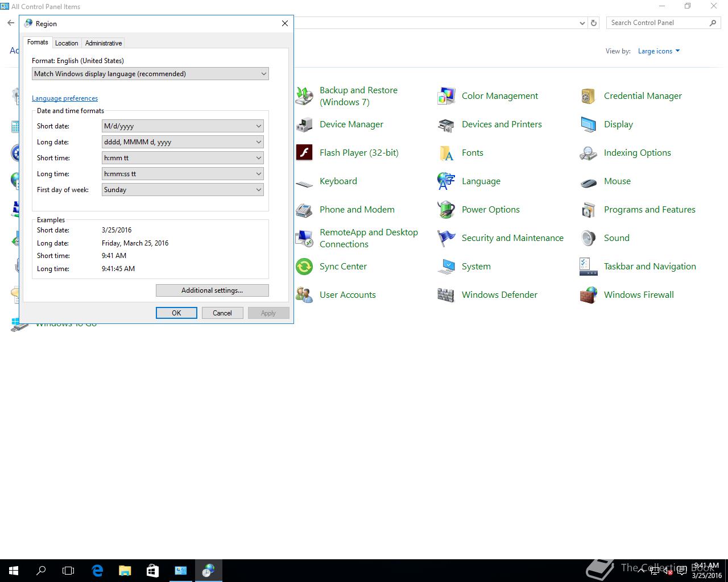Open Display settings icon

click(x=589, y=124)
